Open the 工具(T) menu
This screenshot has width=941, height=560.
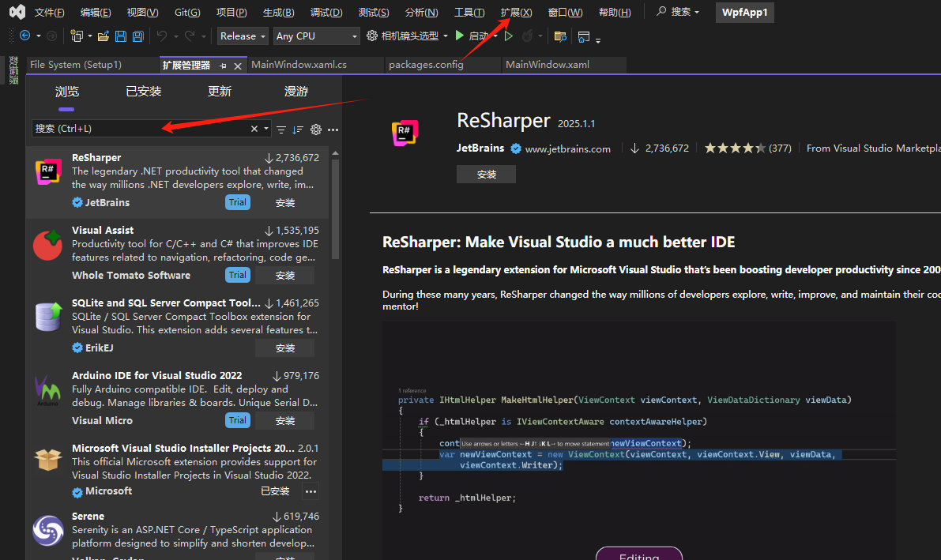[x=469, y=12]
